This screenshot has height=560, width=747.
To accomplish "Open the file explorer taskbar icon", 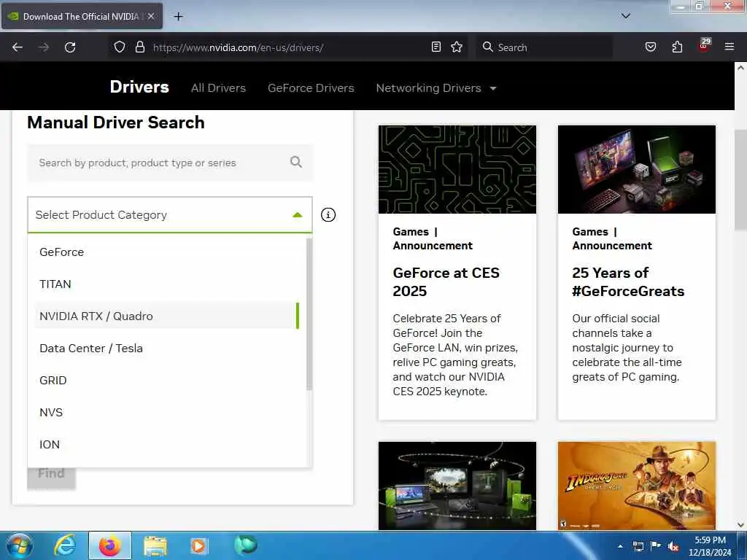I will tap(155, 546).
